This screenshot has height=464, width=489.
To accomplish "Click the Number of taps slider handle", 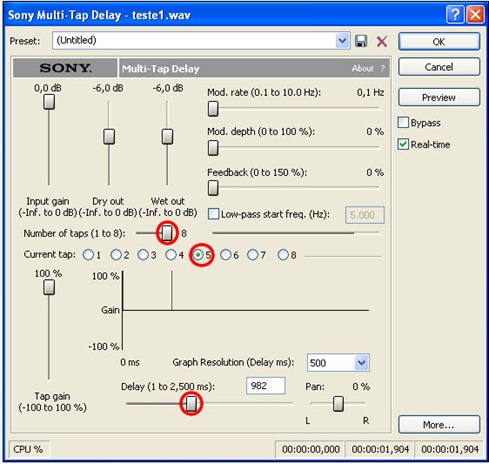I will tap(167, 233).
